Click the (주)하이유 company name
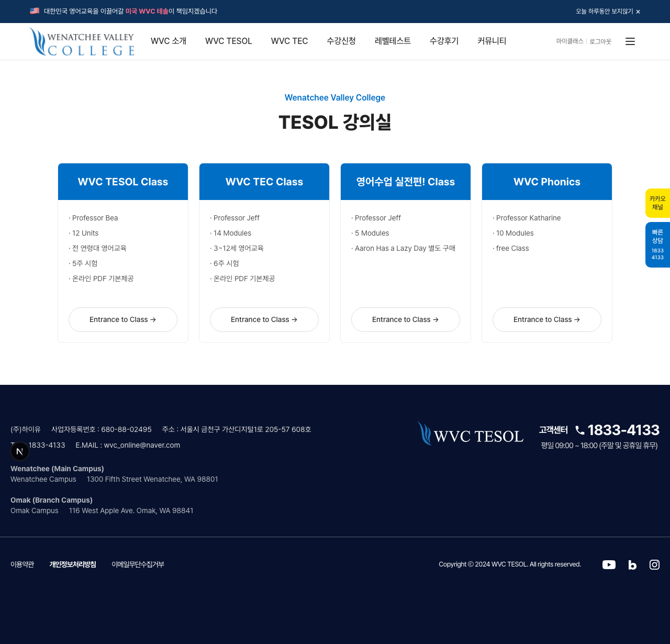The height and width of the screenshot is (644, 670). (x=26, y=429)
